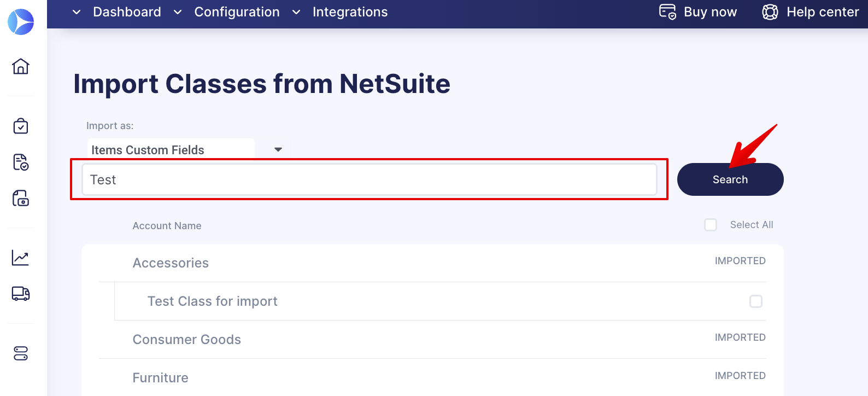Click the Buy now link
The image size is (868, 396).
[710, 12]
